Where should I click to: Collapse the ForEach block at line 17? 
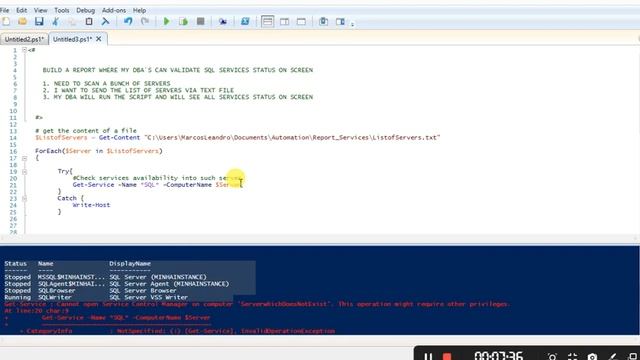tap(24, 158)
